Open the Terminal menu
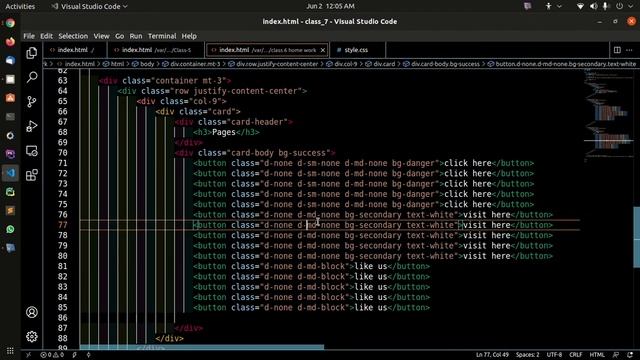 point(162,36)
